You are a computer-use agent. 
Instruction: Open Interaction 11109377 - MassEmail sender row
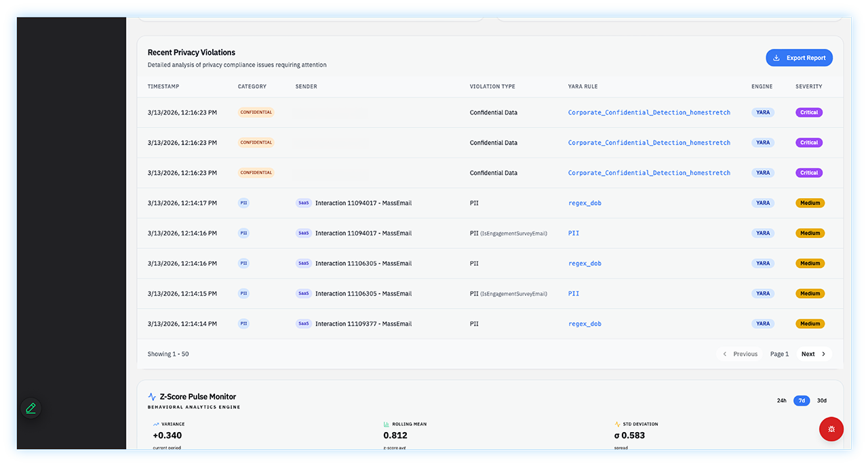363,324
